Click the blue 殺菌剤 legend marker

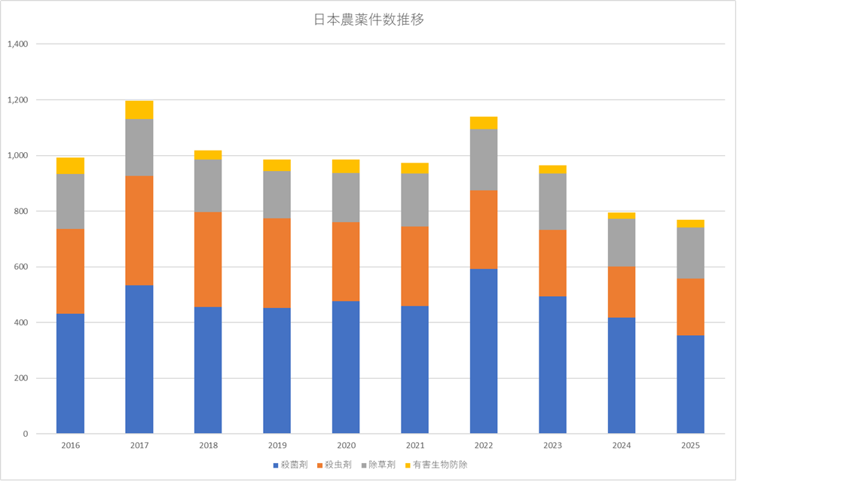(x=276, y=465)
